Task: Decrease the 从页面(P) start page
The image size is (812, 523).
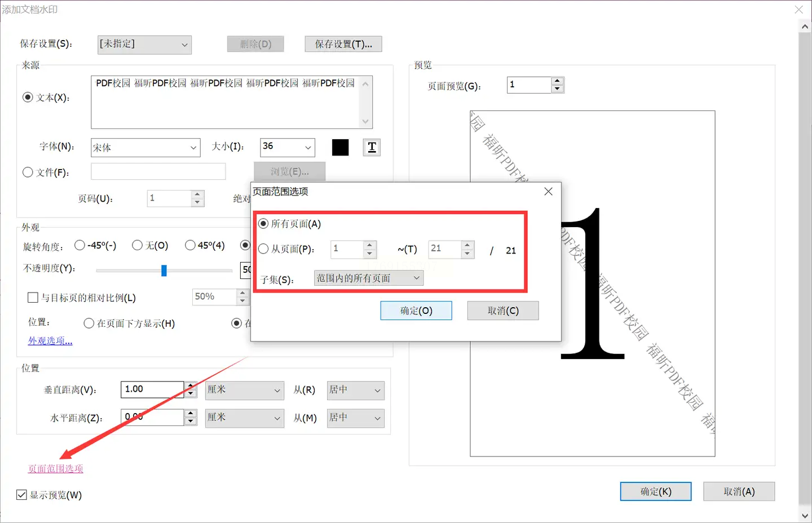Action: [370, 254]
